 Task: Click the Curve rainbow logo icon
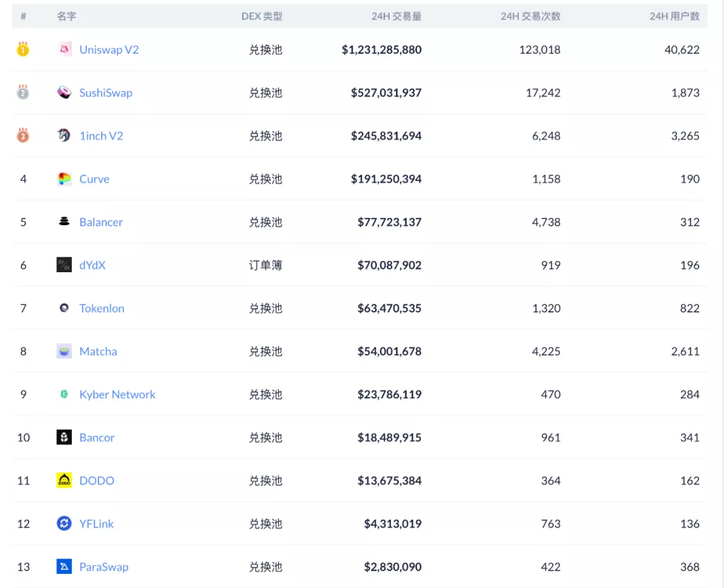click(64, 179)
